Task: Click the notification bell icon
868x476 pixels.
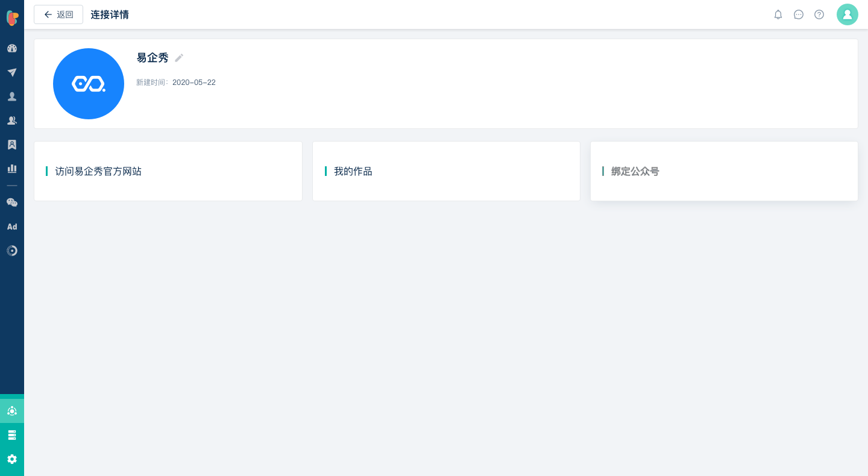Action: tap(778, 14)
